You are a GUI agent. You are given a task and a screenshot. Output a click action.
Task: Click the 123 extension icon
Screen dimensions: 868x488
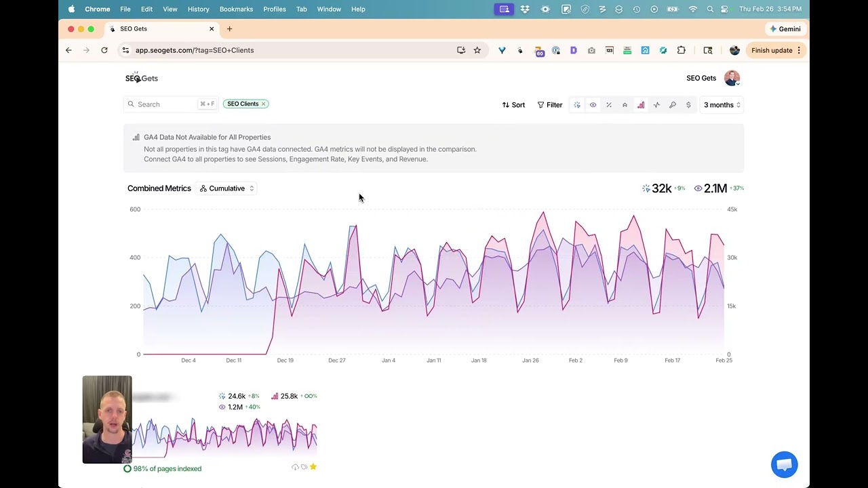coord(610,50)
